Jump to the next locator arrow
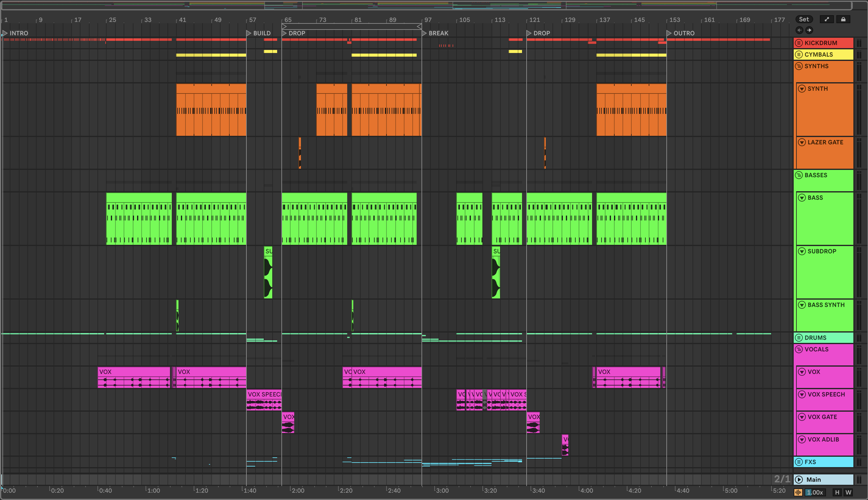This screenshot has height=500, width=868. tap(809, 30)
